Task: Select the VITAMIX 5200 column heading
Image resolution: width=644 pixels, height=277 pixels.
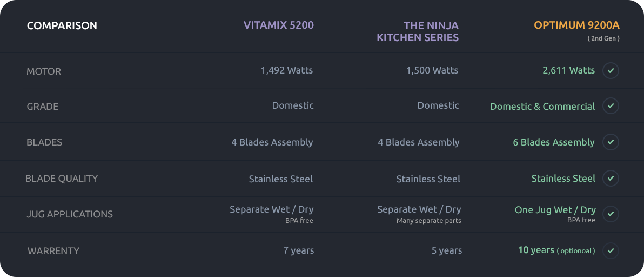Action: point(278,25)
